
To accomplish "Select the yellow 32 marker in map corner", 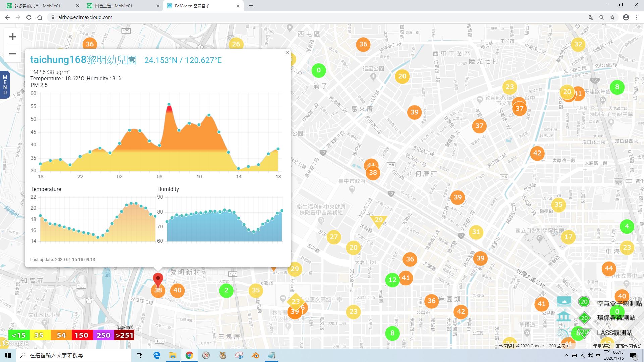I will 578,44.
